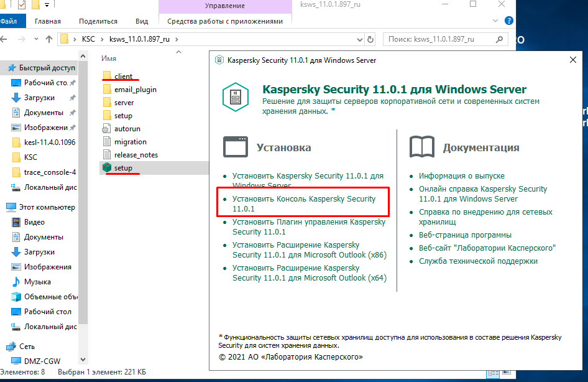Expand path chevron after ksws_11.0.1.897_ru
The width and height of the screenshot is (588, 382).
[x=177, y=39]
